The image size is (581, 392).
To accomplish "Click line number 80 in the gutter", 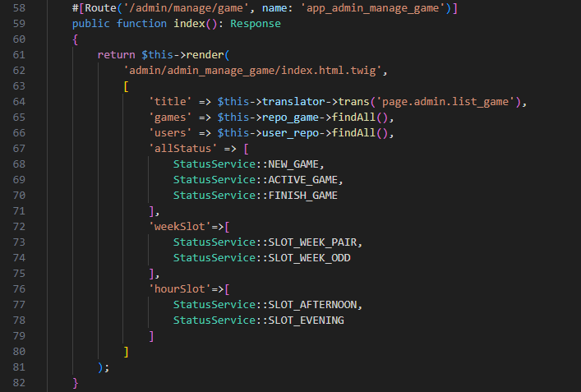I will click(x=19, y=351).
